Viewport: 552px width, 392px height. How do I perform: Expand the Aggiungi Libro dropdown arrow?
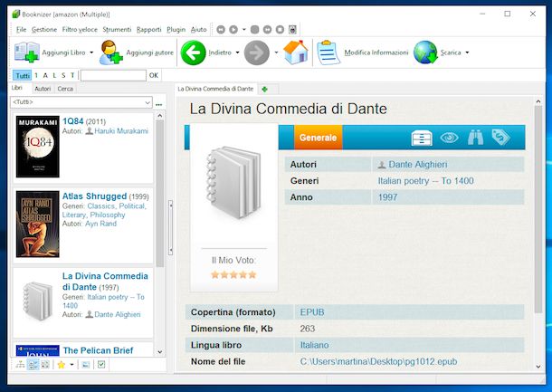point(91,53)
